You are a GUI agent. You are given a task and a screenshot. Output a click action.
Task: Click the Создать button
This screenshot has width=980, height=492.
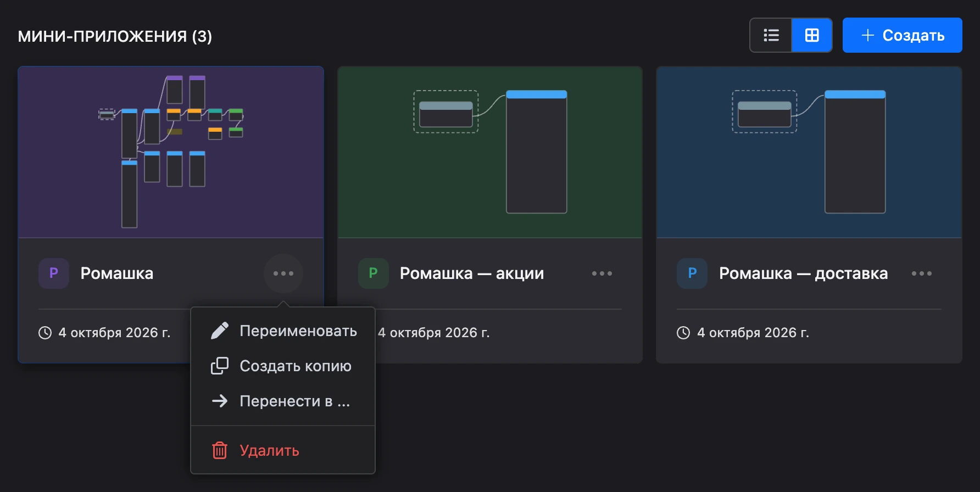(902, 35)
